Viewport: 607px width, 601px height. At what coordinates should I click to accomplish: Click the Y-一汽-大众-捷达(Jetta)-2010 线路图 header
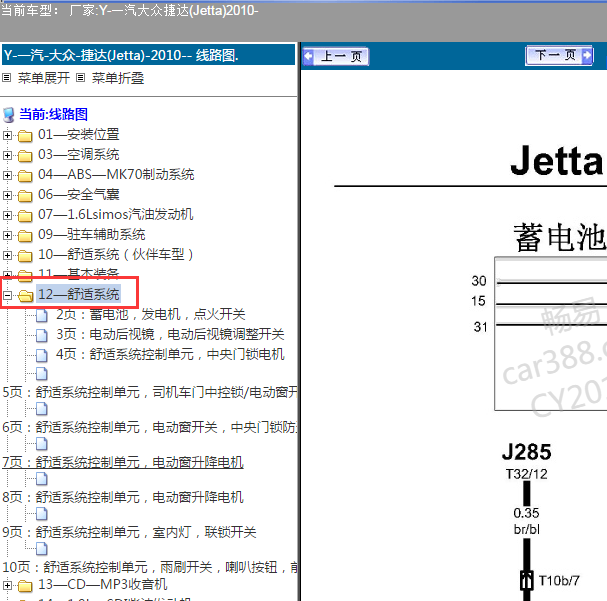(148, 55)
